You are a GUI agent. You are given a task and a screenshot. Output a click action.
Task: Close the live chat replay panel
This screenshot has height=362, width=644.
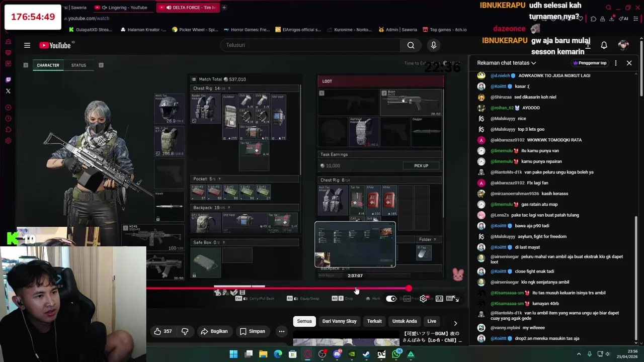[x=629, y=63]
